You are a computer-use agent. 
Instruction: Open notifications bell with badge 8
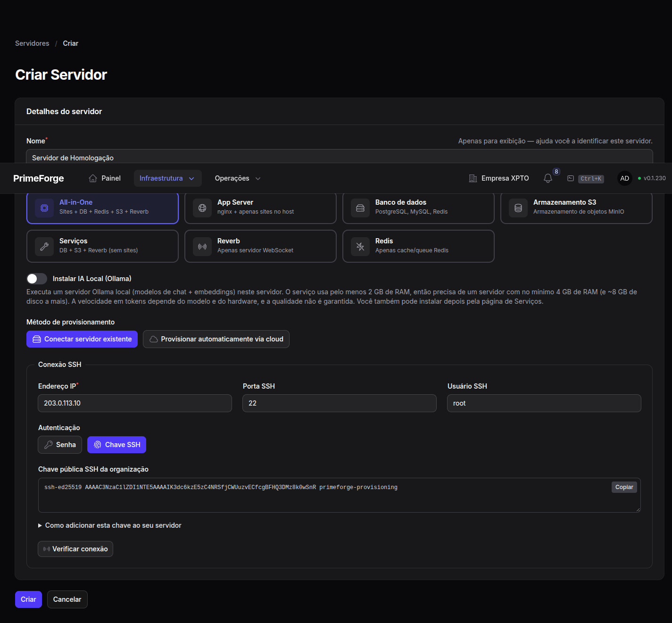(x=548, y=178)
